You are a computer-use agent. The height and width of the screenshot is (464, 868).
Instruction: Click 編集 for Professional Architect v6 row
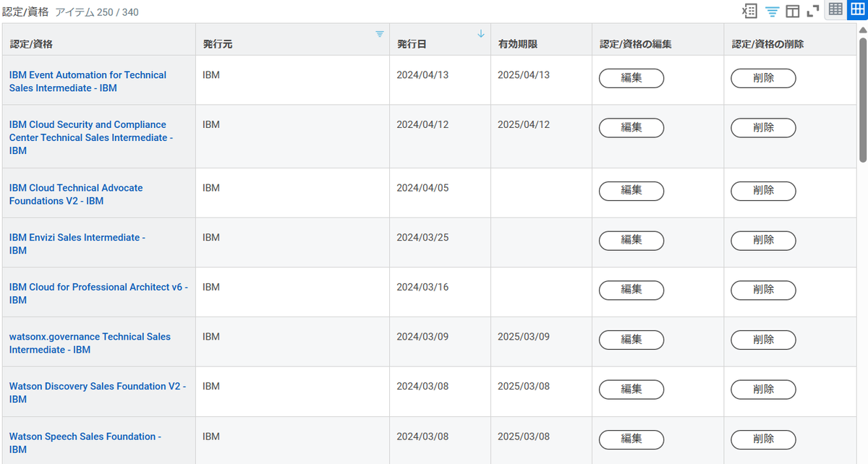[631, 290]
